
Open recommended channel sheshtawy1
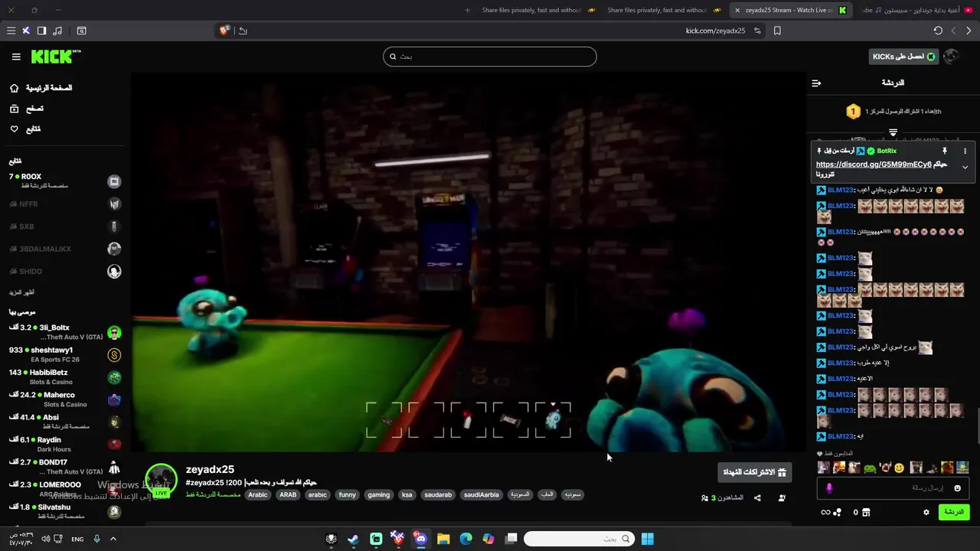pyautogui.click(x=65, y=354)
